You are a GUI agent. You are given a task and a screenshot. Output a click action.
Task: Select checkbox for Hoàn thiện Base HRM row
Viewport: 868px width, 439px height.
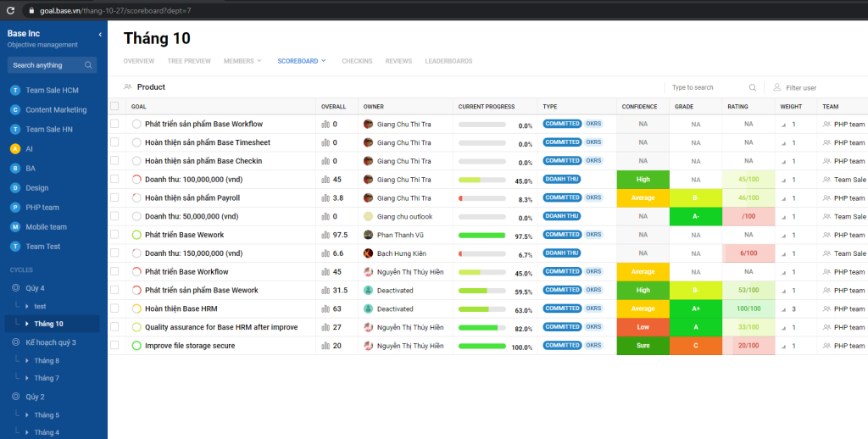click(x=114, y=309)
